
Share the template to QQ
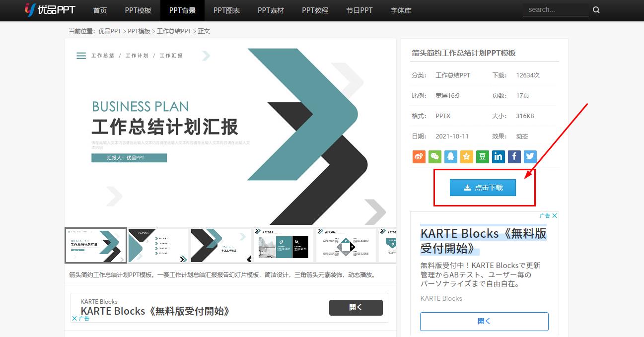pyautogui.click(x=450, y=156)
